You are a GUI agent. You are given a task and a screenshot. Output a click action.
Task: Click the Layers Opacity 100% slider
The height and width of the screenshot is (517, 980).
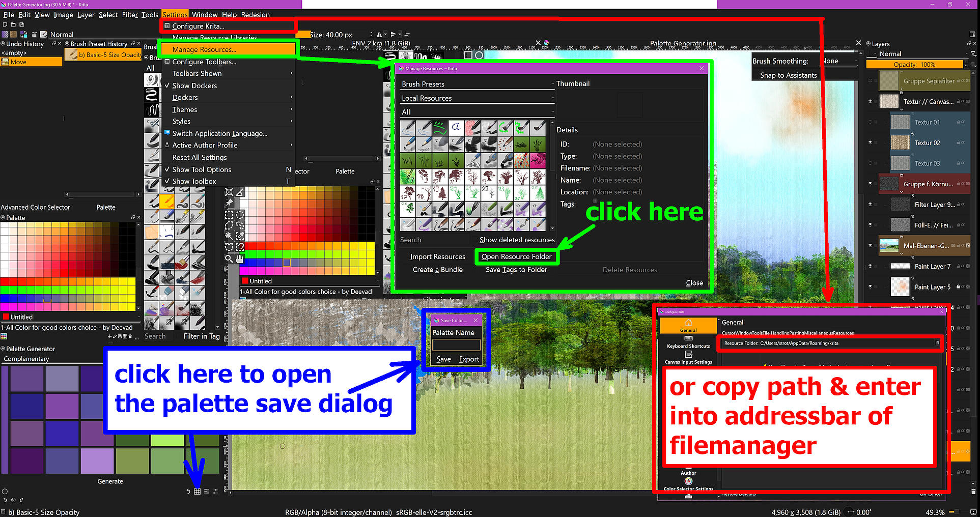coord(914,65)
